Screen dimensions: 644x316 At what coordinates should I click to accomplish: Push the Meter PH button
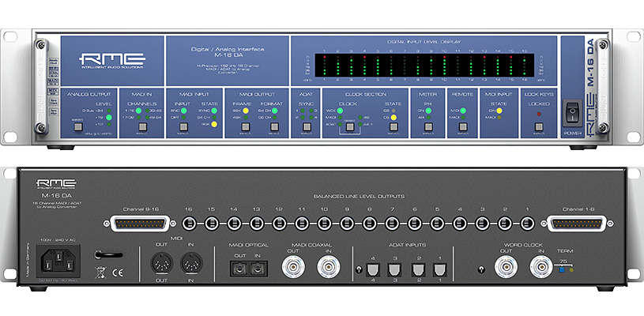tap(428, 127)
